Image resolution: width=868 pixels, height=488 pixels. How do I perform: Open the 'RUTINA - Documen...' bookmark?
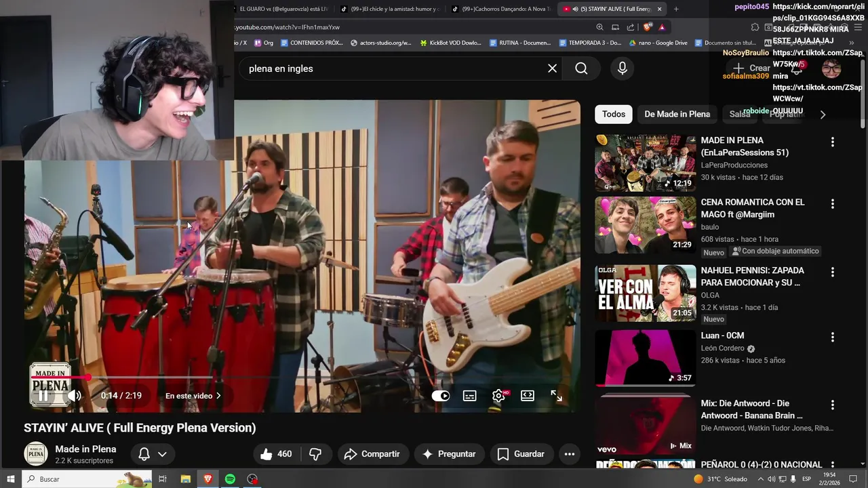click(519, 43)
